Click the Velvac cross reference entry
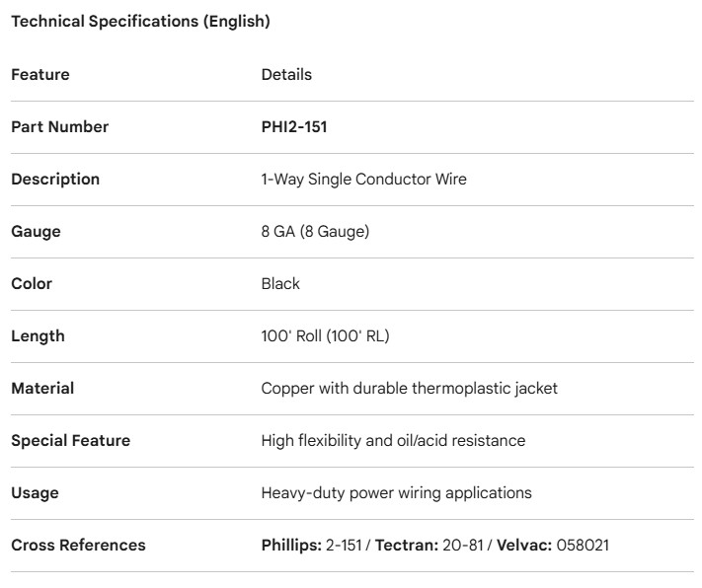This screenshot has height=588, width=702. [x=565, y=546]
